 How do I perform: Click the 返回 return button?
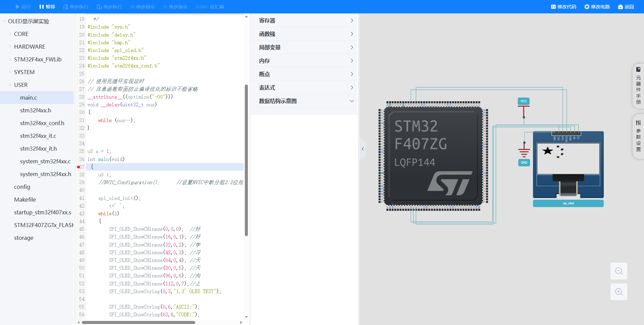[x=626, y=7]
